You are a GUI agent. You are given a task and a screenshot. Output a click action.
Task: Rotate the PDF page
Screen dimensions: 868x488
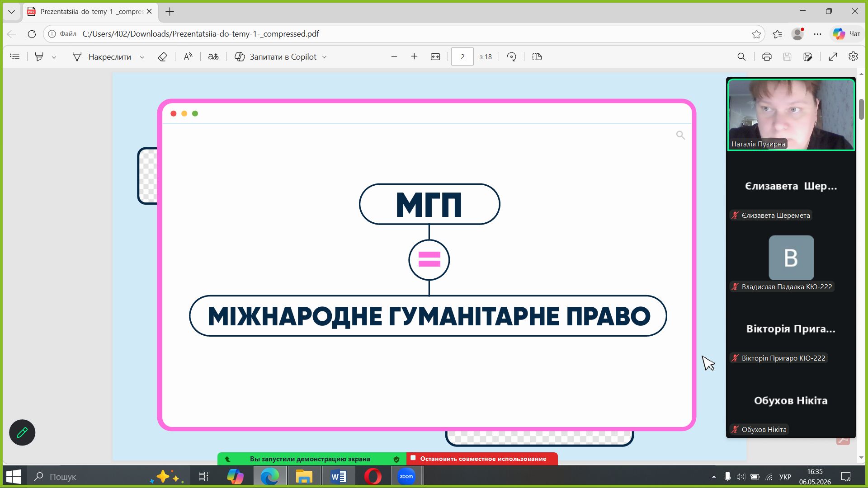[512, 57]
